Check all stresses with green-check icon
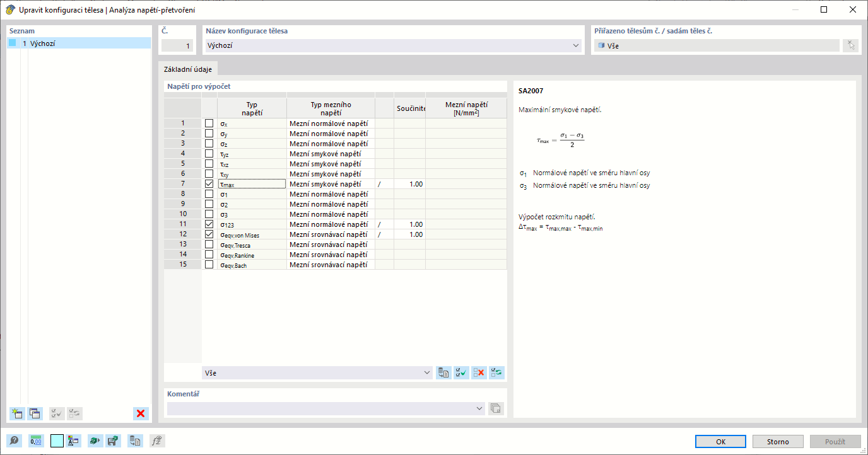 [461, 373]
